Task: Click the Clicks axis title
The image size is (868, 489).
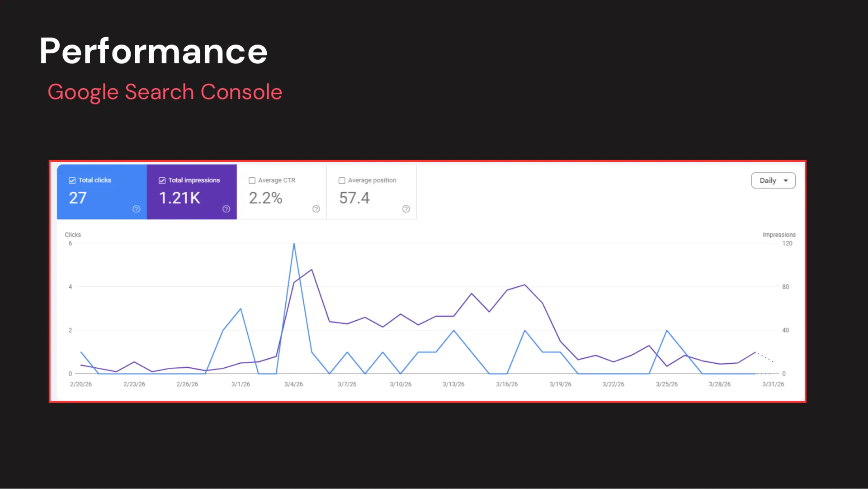Action: tap(73, 235)
